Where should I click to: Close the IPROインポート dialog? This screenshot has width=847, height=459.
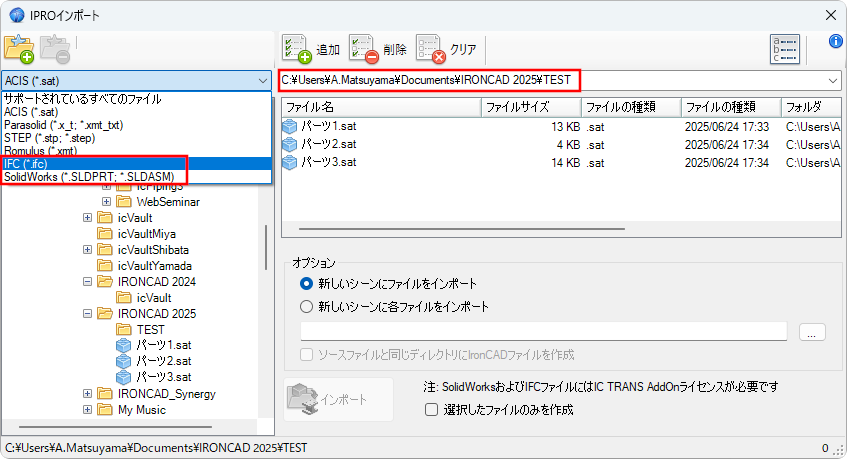[x=831, y=15]
